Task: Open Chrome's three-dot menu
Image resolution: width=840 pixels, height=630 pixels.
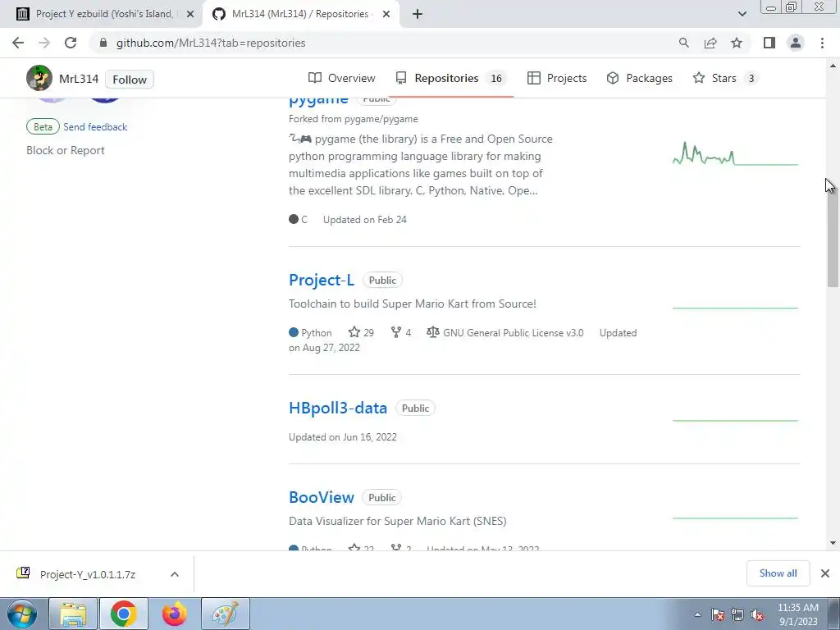Action: (822, 43)
